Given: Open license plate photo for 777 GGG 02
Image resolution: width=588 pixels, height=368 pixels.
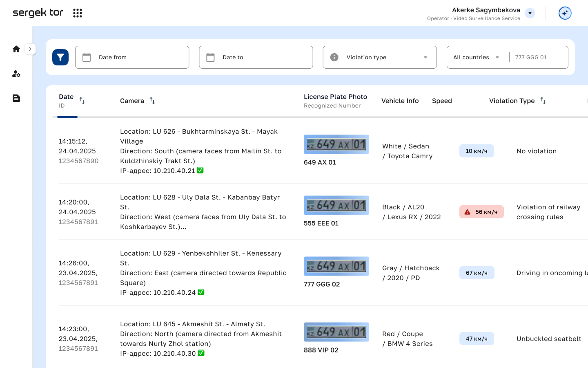Looking at the screenshot, I should point(336,266).
